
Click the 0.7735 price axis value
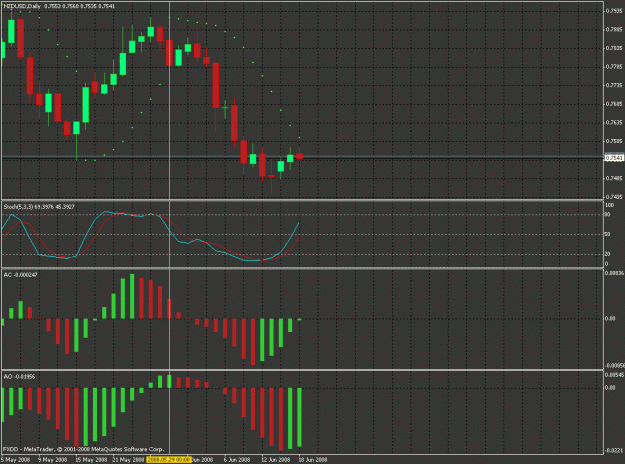614,85
